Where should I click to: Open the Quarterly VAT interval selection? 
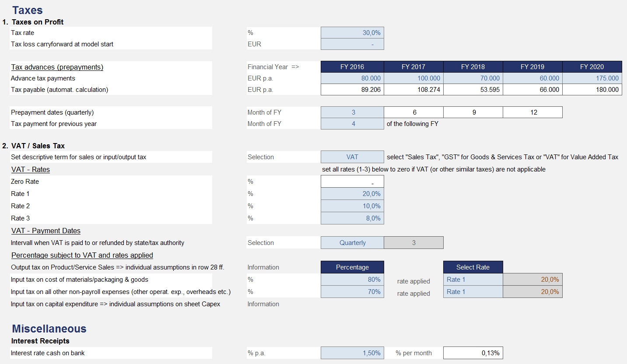coord(352,243)
